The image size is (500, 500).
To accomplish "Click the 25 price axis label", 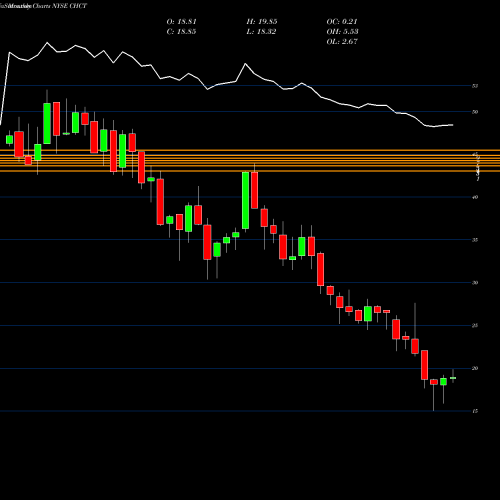I will click(x=475, y=326).
